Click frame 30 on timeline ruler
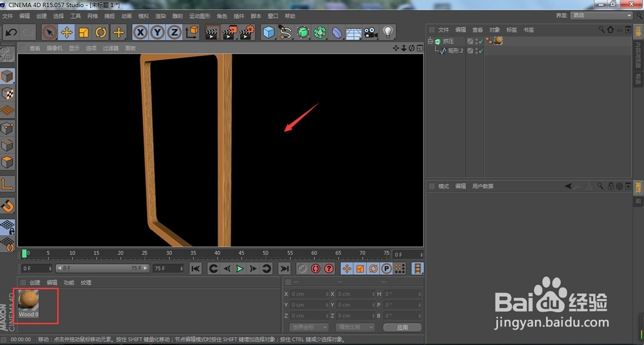This screenshot has width=644, height=345. tap(169, 253)
